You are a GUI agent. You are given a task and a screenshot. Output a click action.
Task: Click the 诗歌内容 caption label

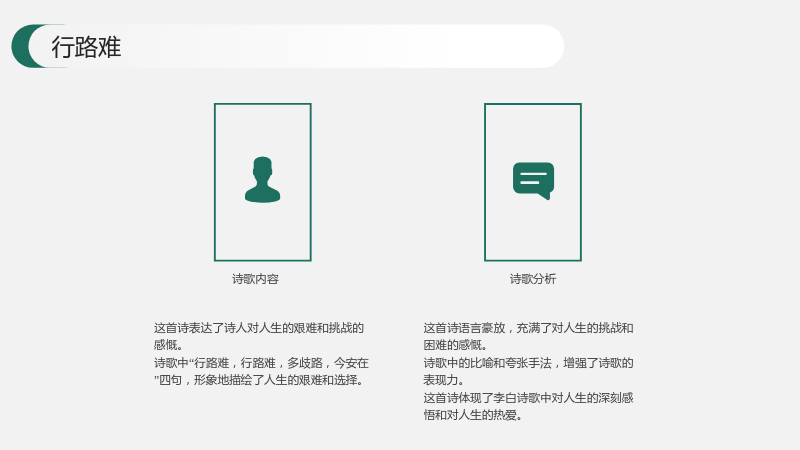click(255, 279)
